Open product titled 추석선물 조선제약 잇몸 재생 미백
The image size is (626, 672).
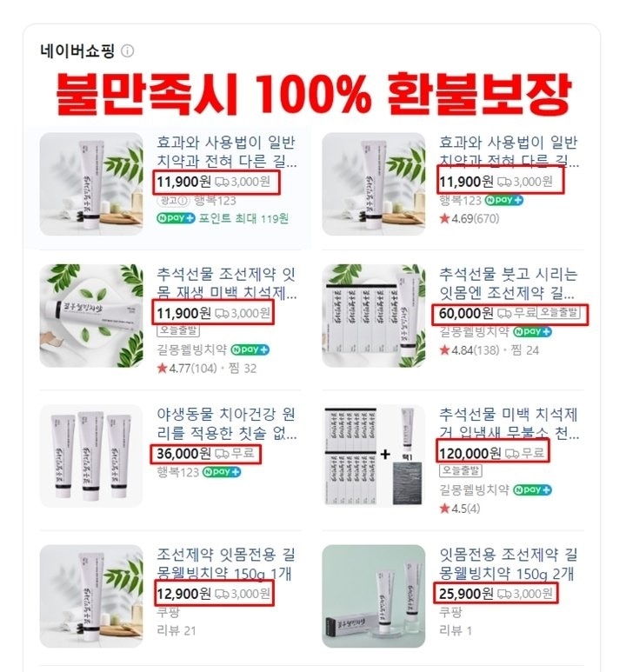(226, 283)
